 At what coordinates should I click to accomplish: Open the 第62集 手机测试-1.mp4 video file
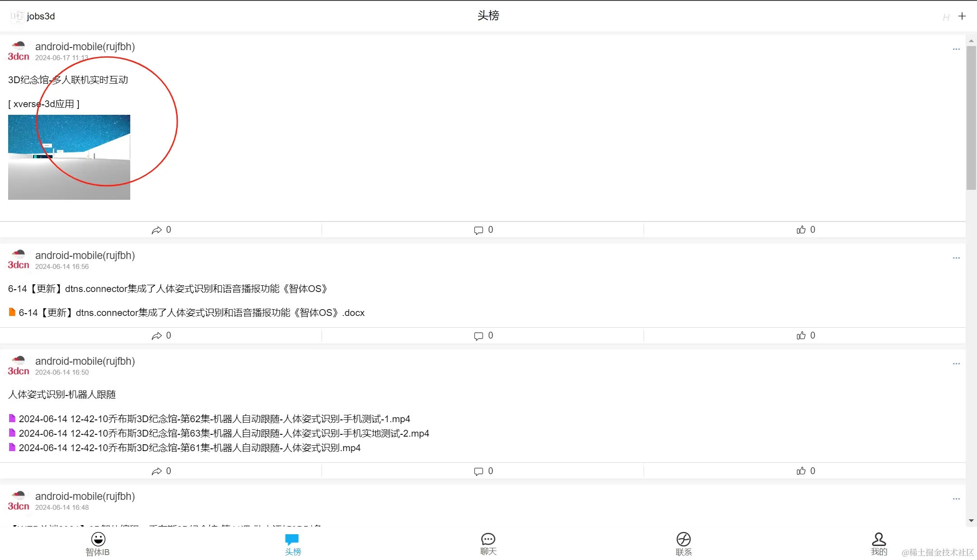click(214, 419)
